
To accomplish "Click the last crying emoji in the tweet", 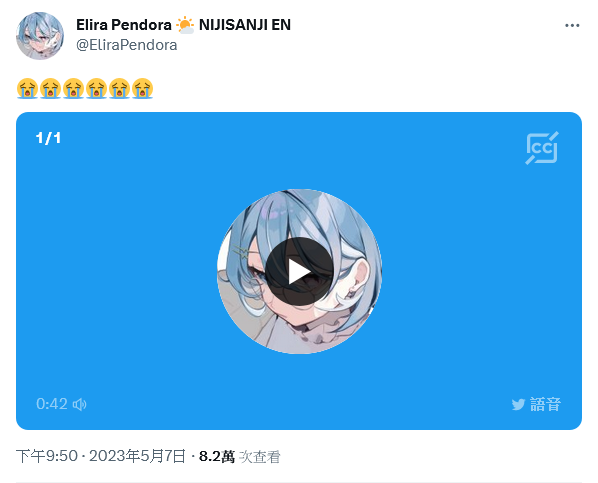I will (142, 89).
